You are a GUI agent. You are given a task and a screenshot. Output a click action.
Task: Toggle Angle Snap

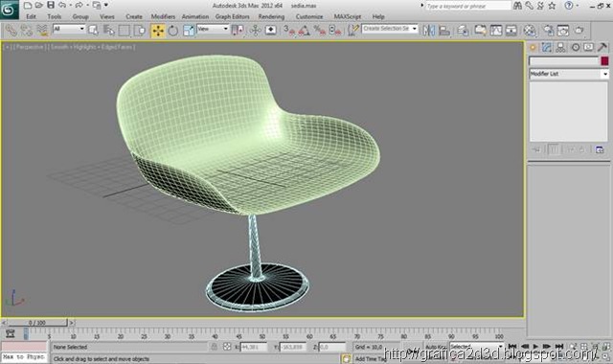click(305, 30)
